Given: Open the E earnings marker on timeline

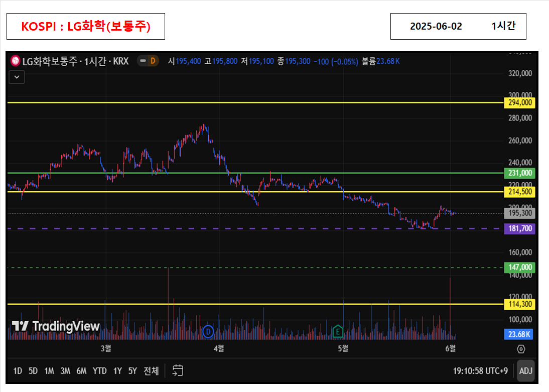Looking at the screenshot, I should [x=338, y=331].
